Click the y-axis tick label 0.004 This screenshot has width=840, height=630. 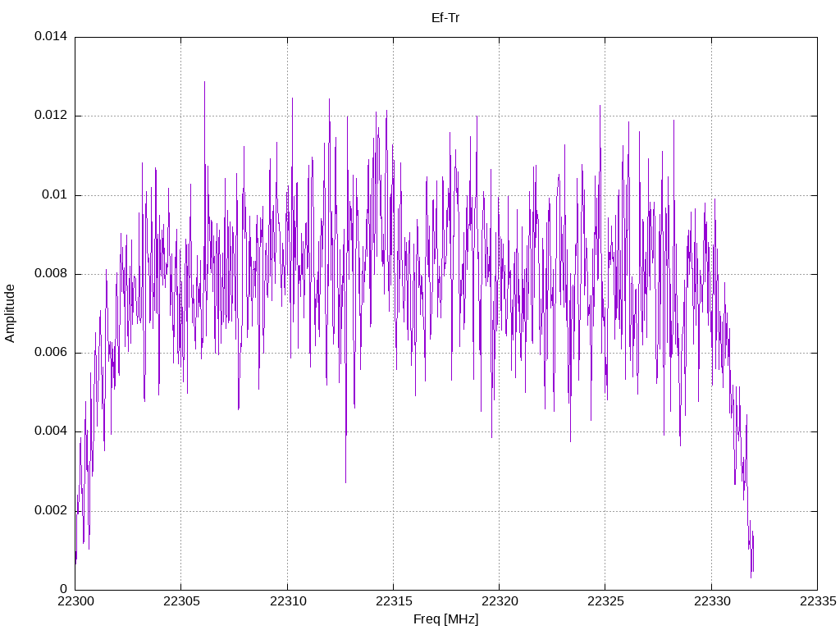point(51,431)
